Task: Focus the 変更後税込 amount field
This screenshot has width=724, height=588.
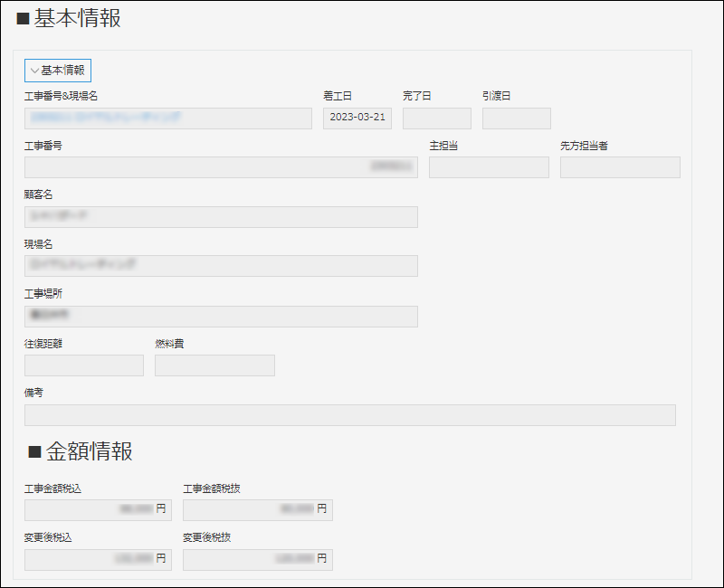Action: coord(97,560)
